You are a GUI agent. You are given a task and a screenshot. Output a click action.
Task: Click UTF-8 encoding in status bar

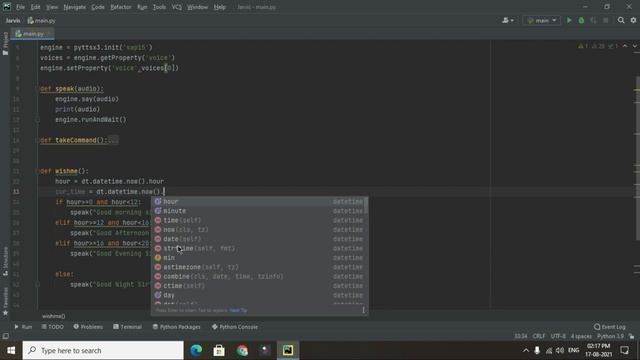pyautogui.click(x=558, y=336)
